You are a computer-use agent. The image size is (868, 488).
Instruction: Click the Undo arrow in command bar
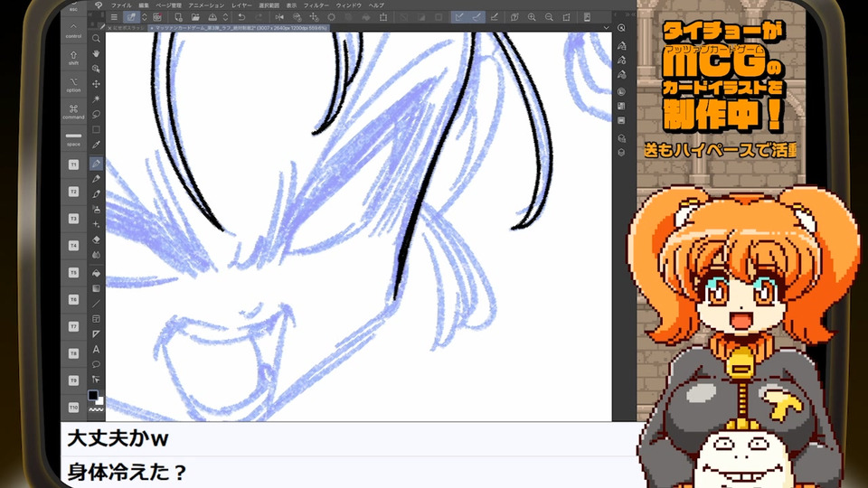(241, 17)
